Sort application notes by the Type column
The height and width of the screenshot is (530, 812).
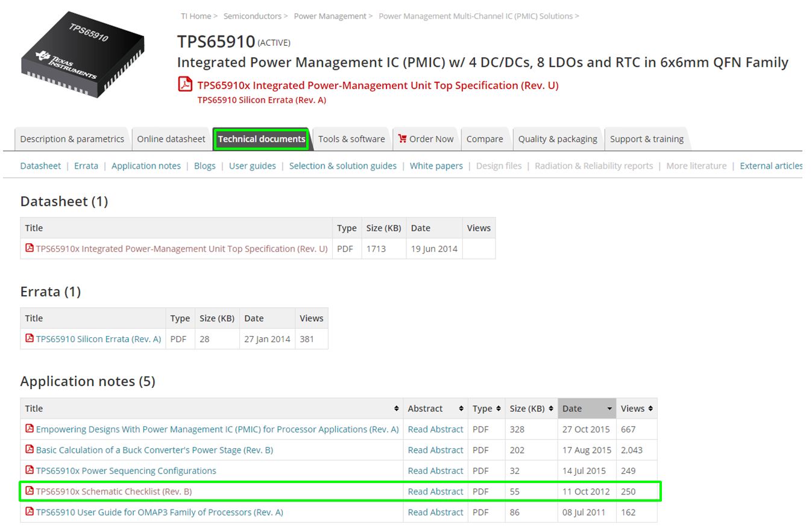tap(486, 408)
